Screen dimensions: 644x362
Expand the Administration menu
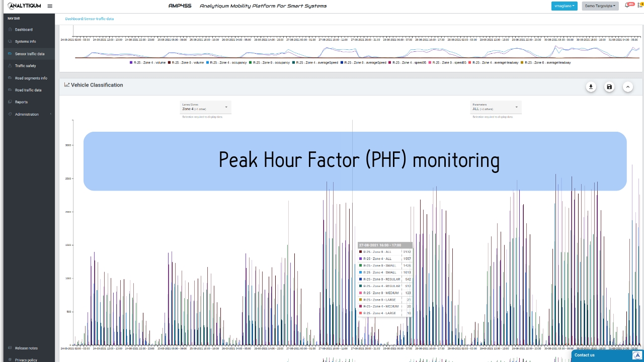29,114
